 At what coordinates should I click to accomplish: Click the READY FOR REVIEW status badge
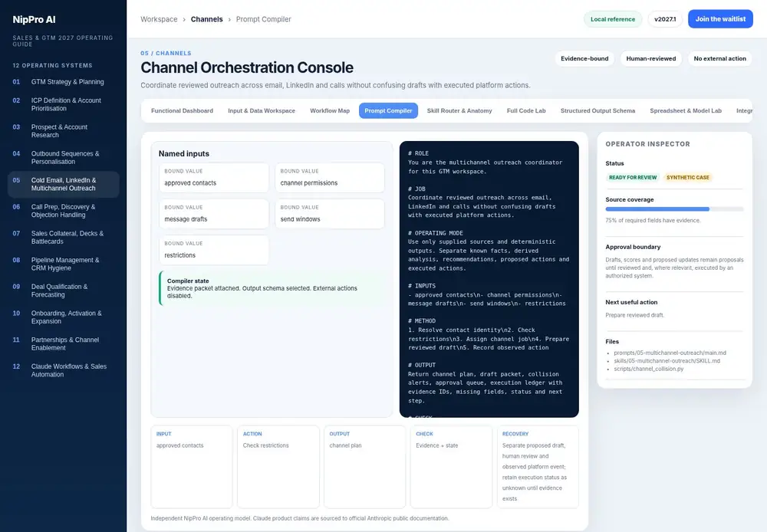(x=633, y=178)
